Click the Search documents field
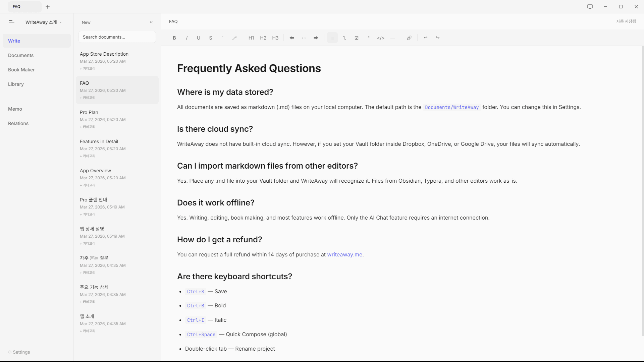This screenshot has width=644, height=362. (x=117, y=37)
